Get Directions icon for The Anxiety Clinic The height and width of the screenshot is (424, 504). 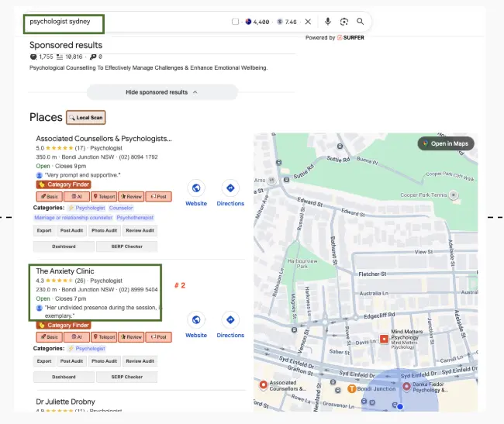230,319
